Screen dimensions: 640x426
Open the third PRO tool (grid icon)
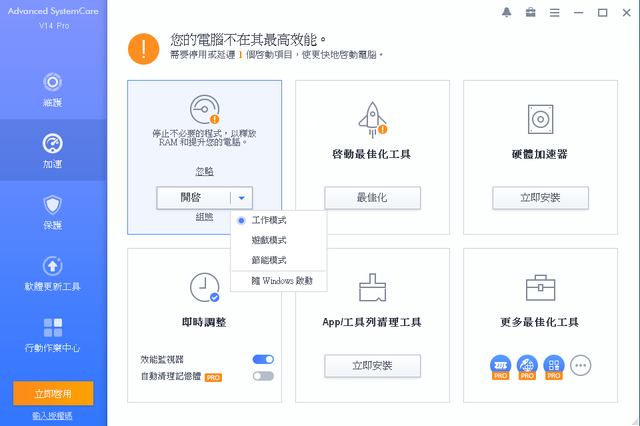554,366
